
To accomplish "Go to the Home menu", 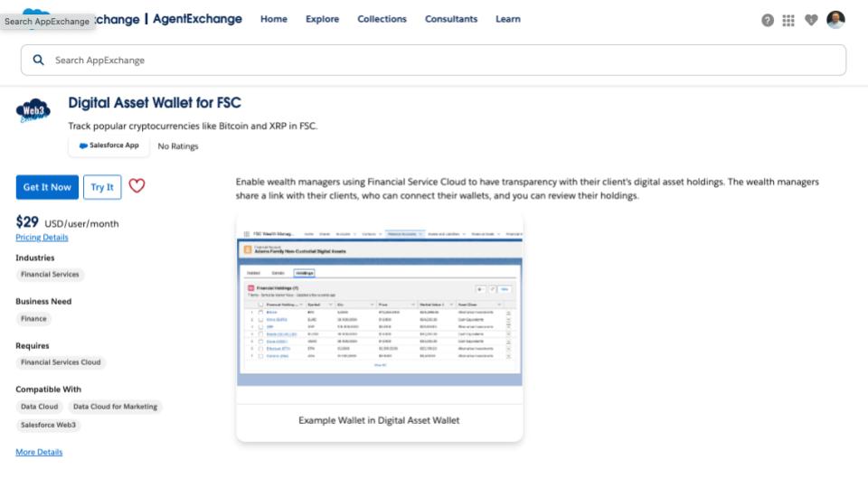I will (274, 19).
